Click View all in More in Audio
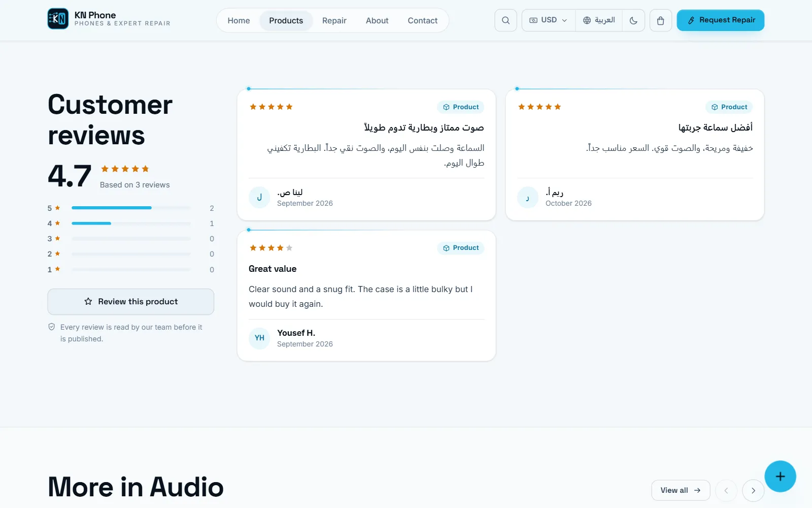The width and height of the screenshot is (812, 508). coord(681,490)
